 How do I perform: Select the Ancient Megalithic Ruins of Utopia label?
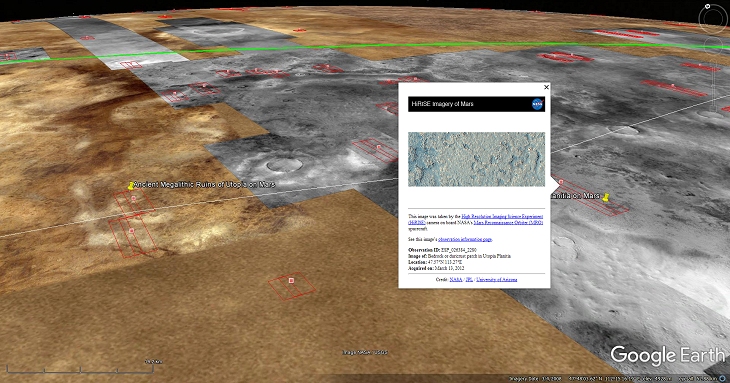(x=205, y=184)
